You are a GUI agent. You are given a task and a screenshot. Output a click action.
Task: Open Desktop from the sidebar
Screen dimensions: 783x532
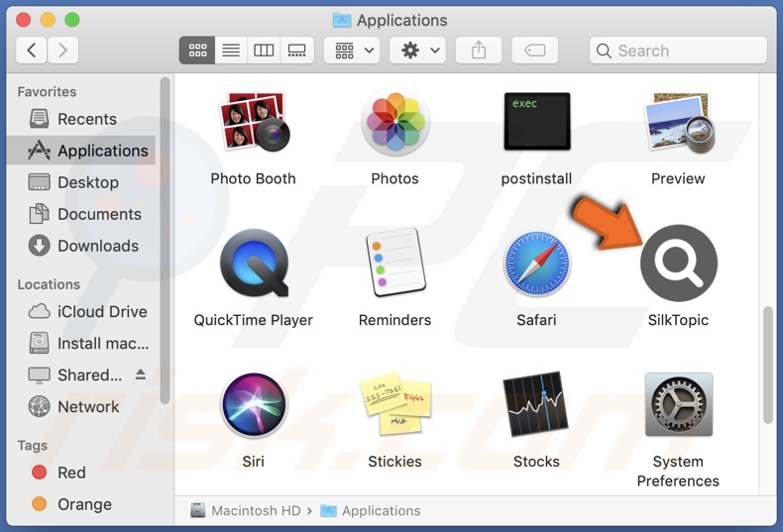[82, 182]
